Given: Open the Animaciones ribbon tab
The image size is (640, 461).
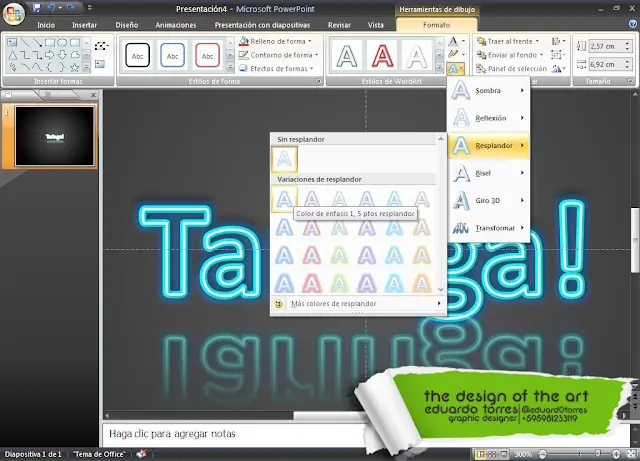Looking at the screenshot, I should pyautogui.click(x=176, y=24).
